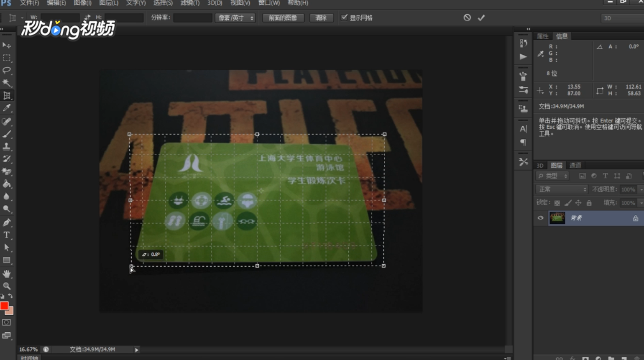Toggle pixel layer filter
The image size is (644, 360).
[x=582, y=176]
